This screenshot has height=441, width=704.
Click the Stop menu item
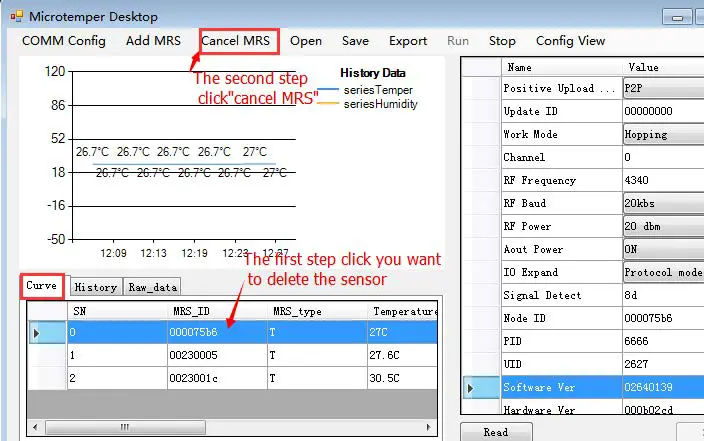click(x=502, y=41)
